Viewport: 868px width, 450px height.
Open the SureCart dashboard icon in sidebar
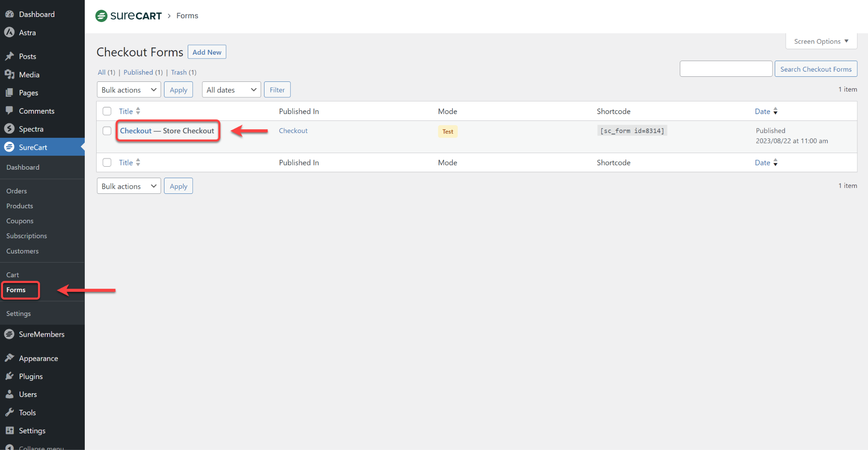(x=9, y=147)
